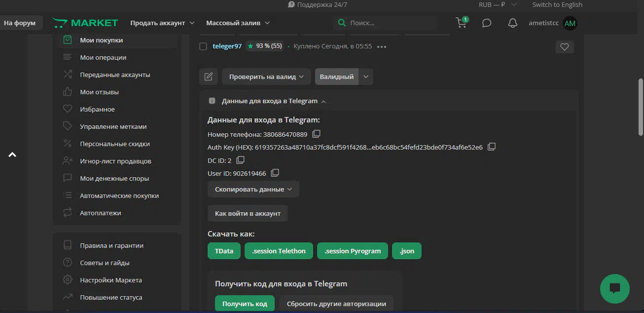
Task: Download as .json
Action: click(x=407, y=251)
